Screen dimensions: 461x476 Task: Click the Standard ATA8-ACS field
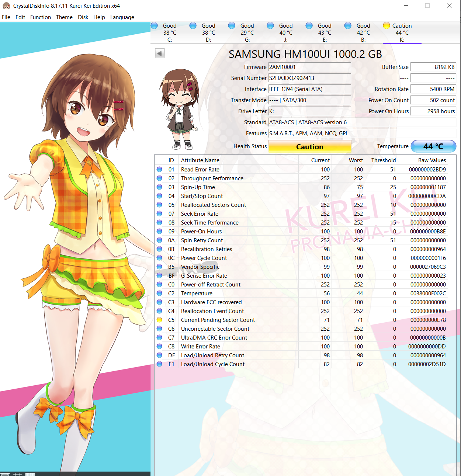362,122
